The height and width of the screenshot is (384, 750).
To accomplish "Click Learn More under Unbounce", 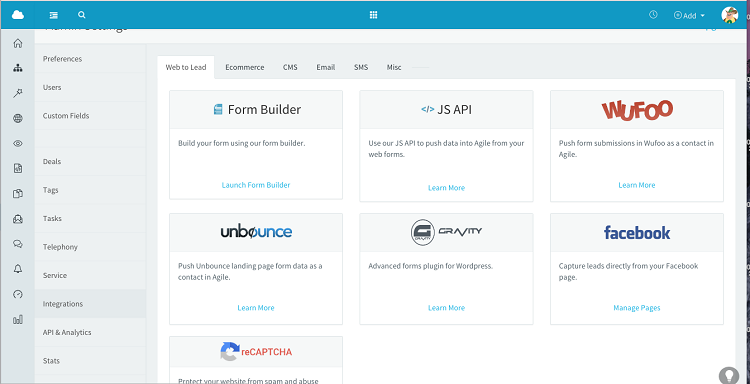I will (x=256, y=308).
